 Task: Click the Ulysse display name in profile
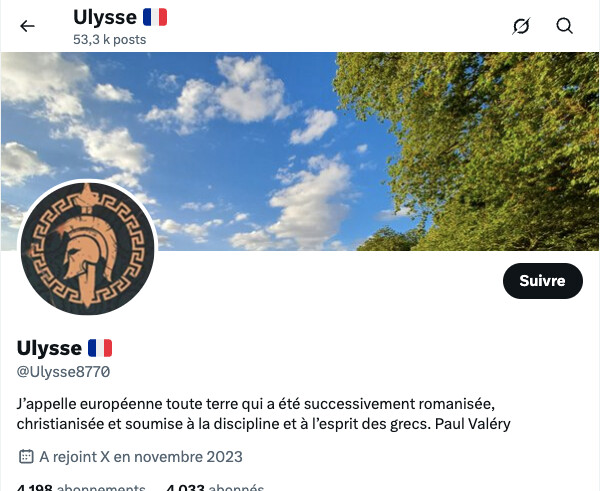click(x=49, y=348)
